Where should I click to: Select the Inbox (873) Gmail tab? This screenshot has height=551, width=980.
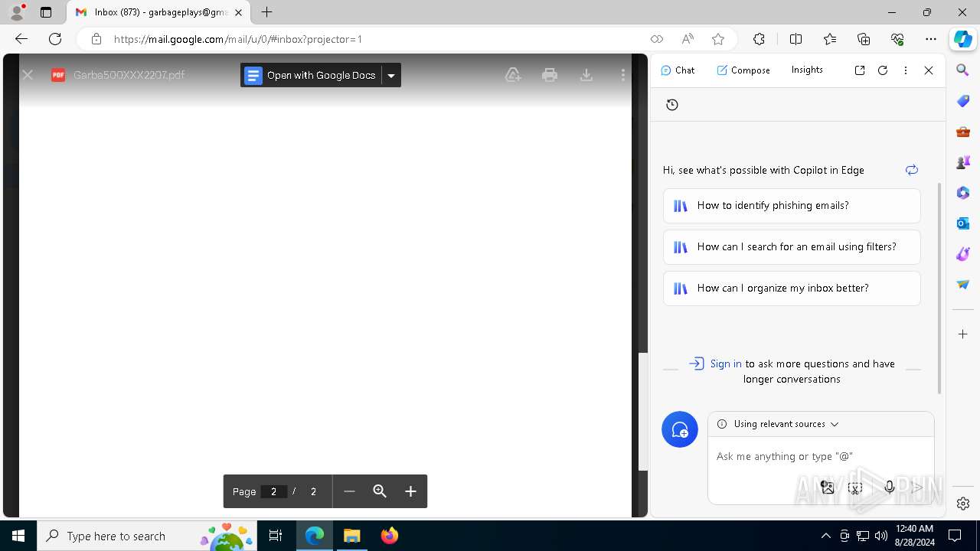tap(159, 12)
